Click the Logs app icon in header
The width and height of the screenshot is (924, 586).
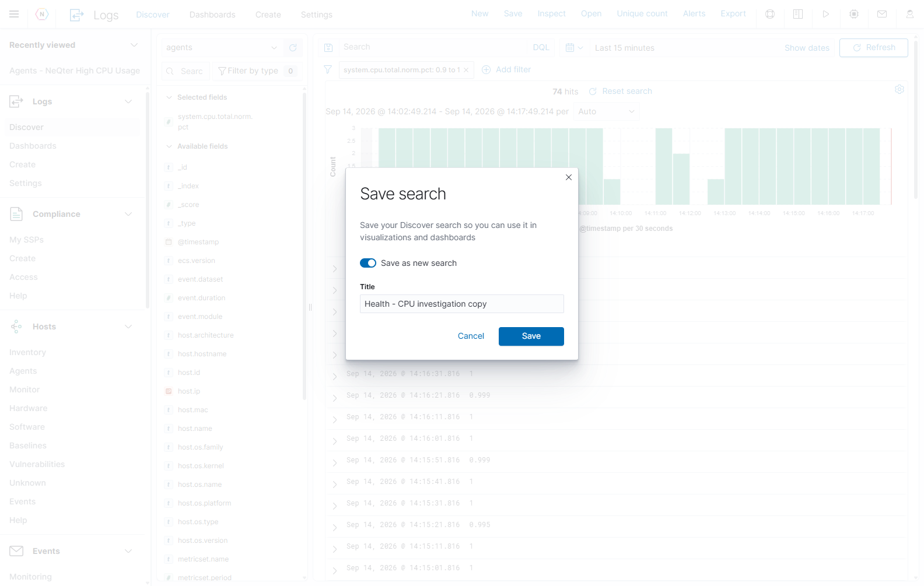[x=76, y=15]
